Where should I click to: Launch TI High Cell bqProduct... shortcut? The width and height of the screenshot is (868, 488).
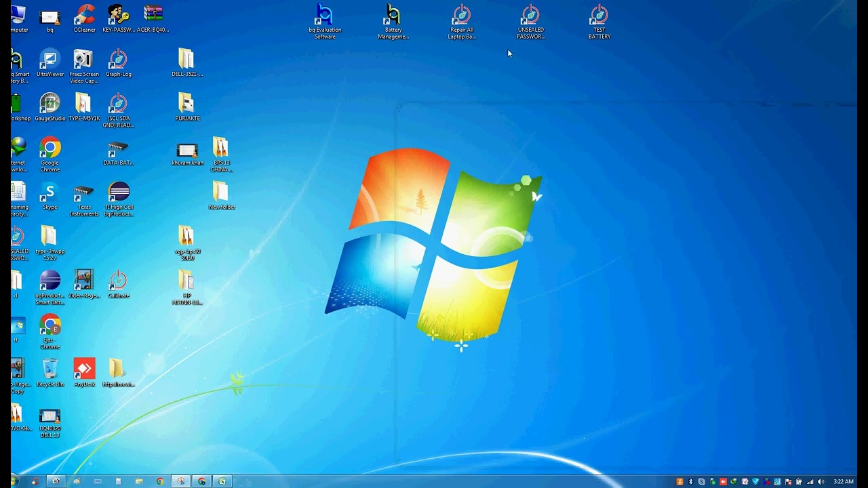pyautogui.click(x=118, y=199)
